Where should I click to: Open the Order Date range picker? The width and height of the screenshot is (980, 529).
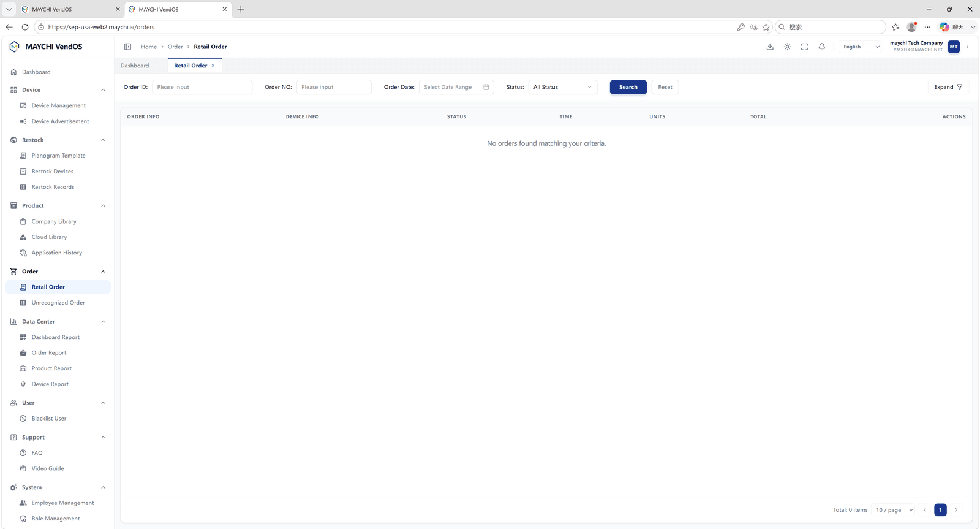[456, 87]
